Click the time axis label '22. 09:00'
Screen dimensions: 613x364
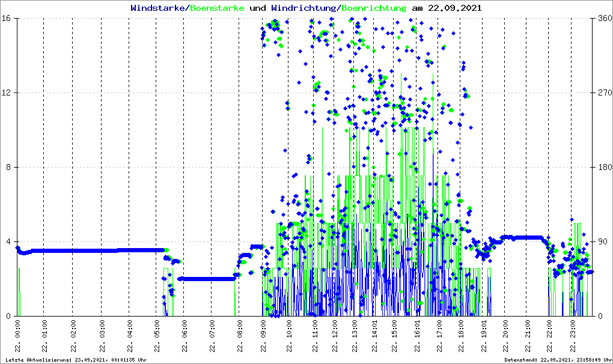263,336
